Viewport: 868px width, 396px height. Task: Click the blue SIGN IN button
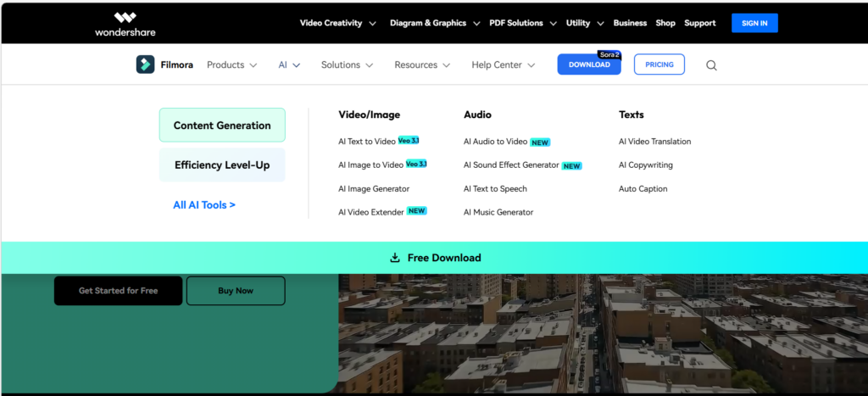click(x=754, y=23)
